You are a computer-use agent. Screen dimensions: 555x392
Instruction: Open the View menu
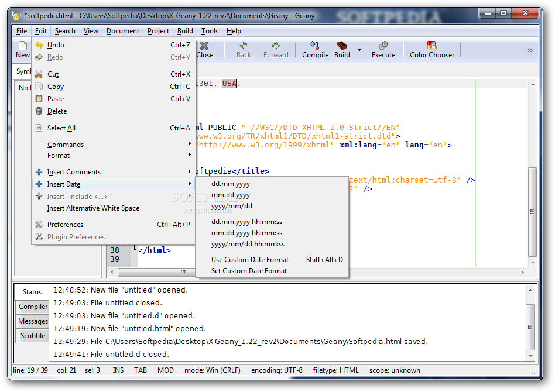(x=91, y=31)
